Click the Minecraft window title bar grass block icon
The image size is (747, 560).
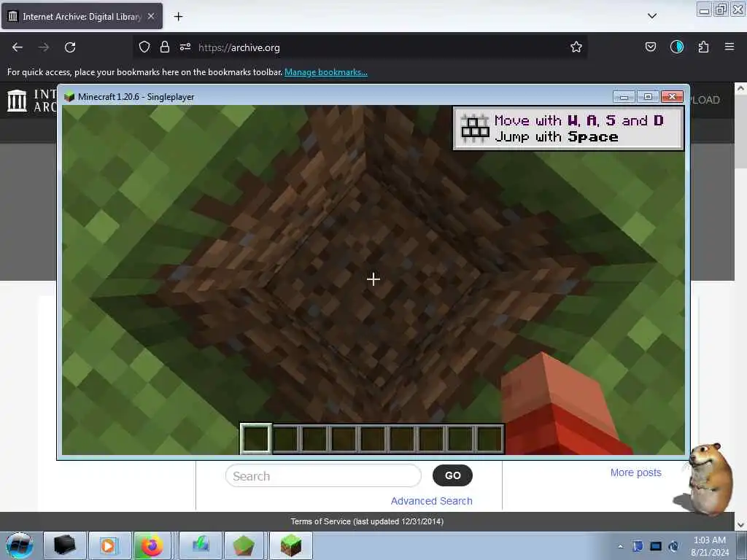pos(69,97)
